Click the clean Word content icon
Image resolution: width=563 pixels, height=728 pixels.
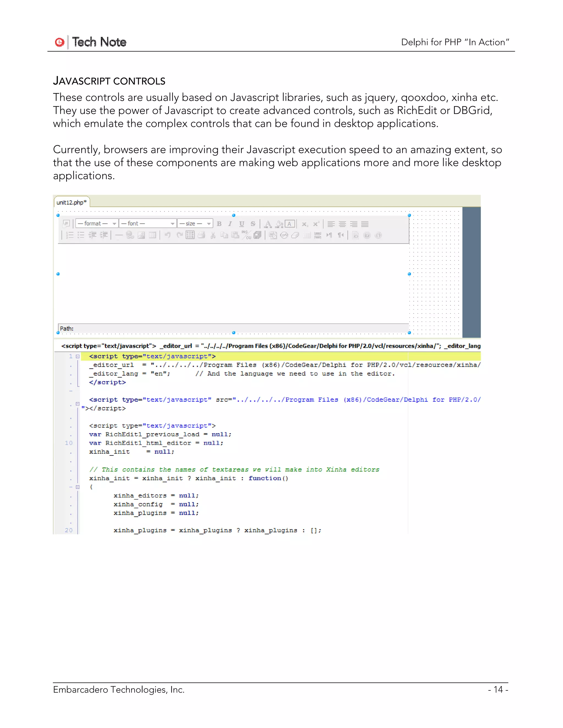273,235
